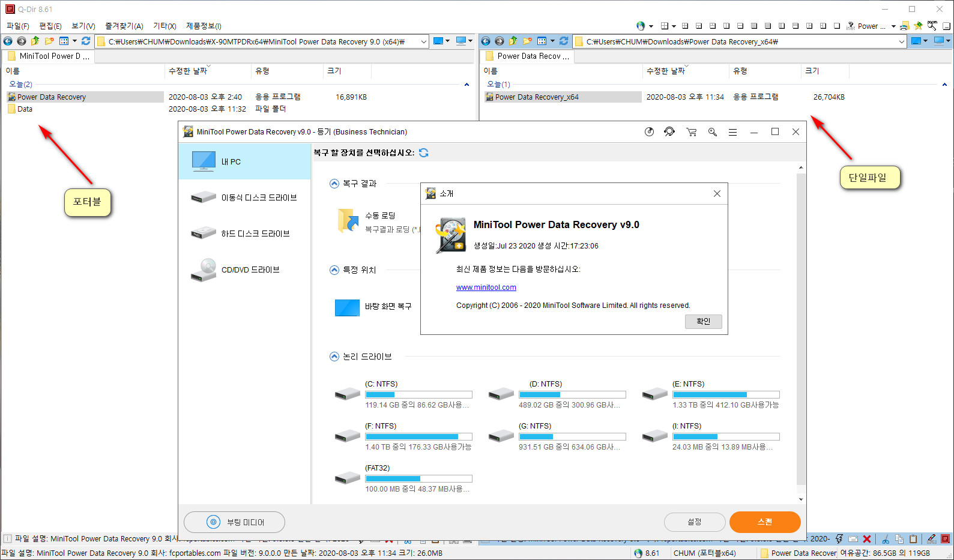Click the red X delete icon in status toolbar

click(x=867, y=539)
